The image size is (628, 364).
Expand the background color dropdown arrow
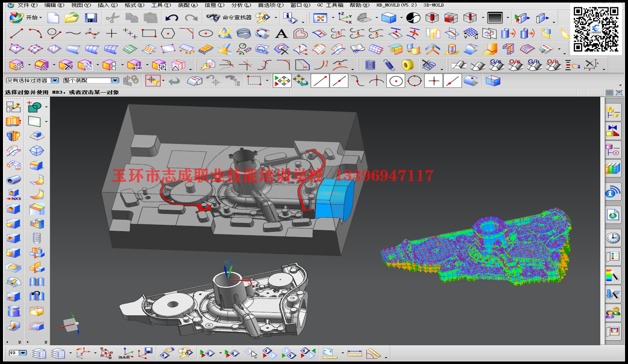coord(508,18)
